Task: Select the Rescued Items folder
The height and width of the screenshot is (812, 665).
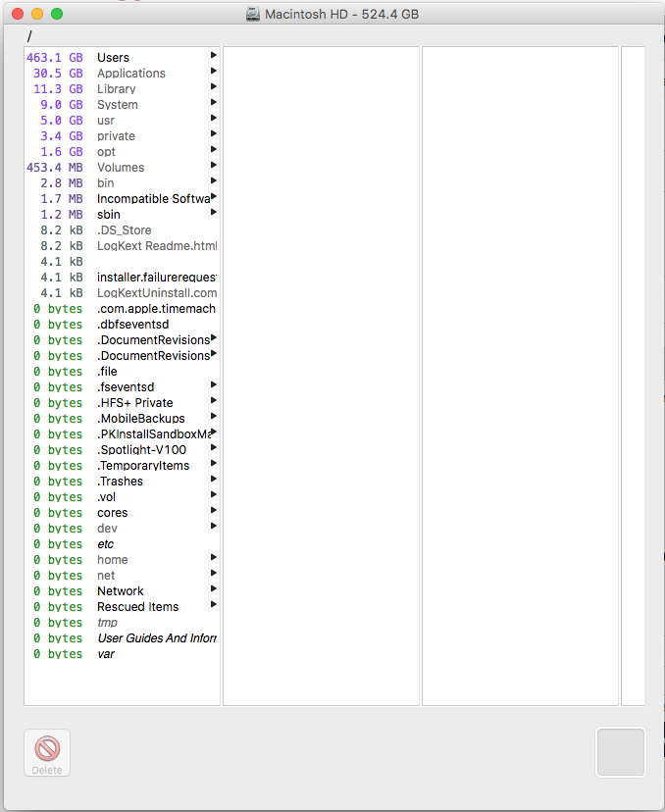Action: tap(137, 607)
